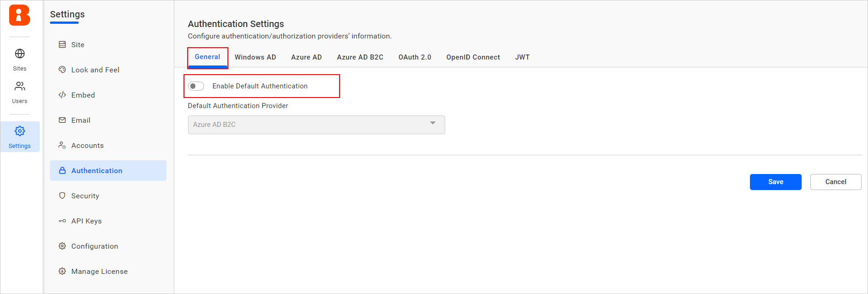The height and width of the screenshot is (294, 868).
Task: Open the Configuration settings label
Action: [x=95, y=246]
